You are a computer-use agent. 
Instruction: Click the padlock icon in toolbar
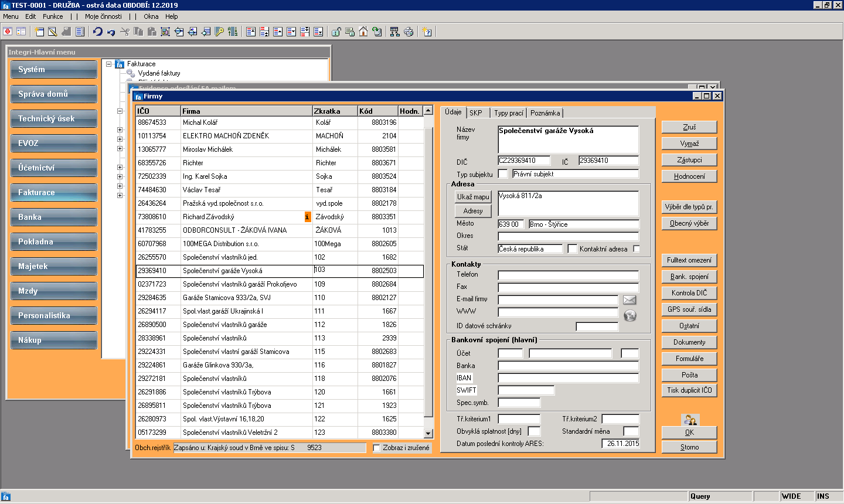click(336, 32)
